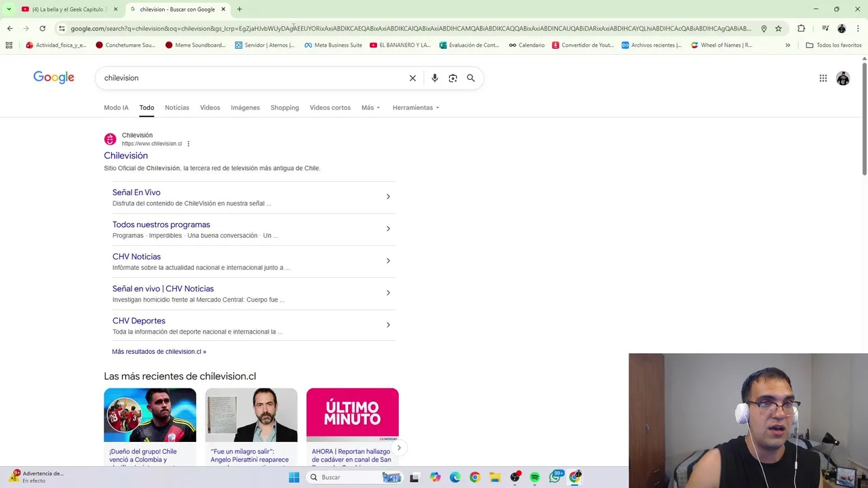The image size is (868, 488).
Task: Select the Shopping search tab
Action: [285, 108]
